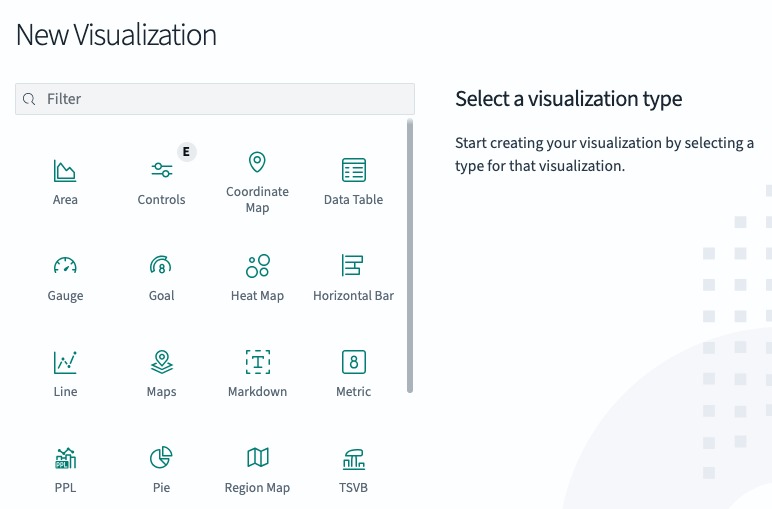Focus the Filter search field
Viewport: 772px width, 509px height.
[x=215, y=99]
